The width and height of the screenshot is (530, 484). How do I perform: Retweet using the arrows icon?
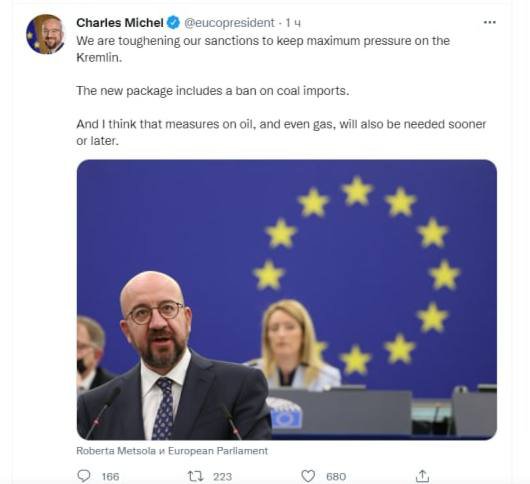point(196,476)
